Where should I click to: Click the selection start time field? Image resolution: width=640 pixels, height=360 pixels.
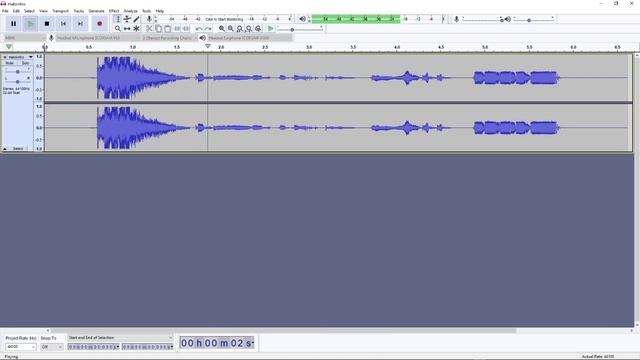(93, 347)
